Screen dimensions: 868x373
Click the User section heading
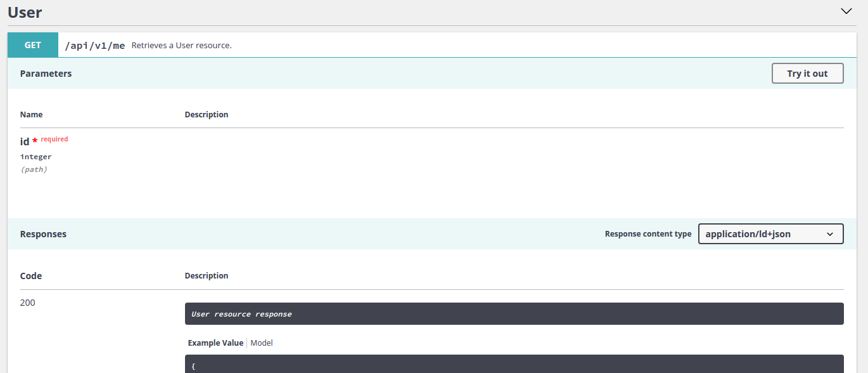(x=25, y=11)
